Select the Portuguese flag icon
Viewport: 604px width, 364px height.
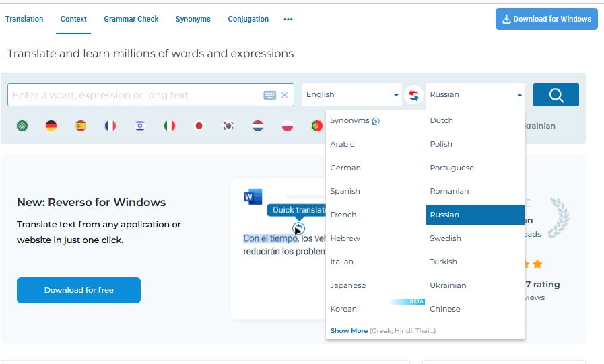(316, 126)
